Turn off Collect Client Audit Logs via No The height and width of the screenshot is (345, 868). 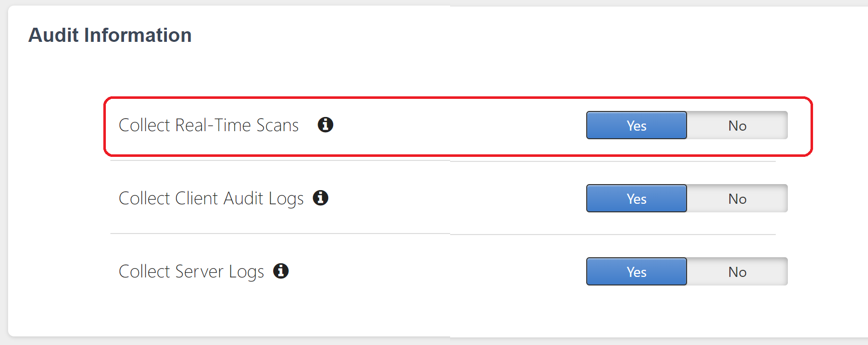(x=737, y=198)
